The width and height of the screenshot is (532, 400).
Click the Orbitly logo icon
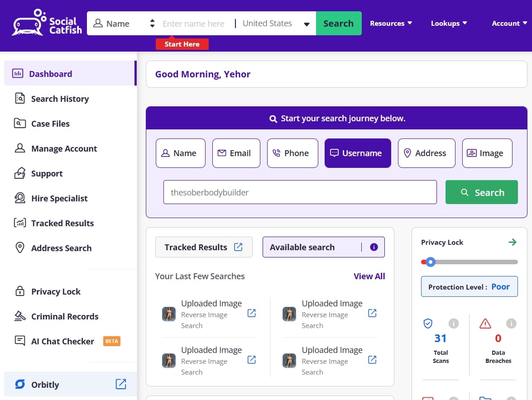click(x=20, y=384)
